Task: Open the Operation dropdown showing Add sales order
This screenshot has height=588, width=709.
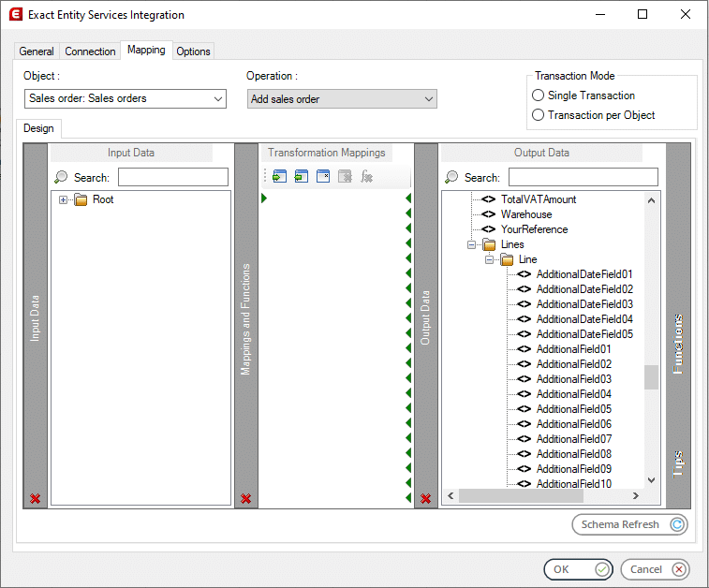Action: (x=342, y=99)
